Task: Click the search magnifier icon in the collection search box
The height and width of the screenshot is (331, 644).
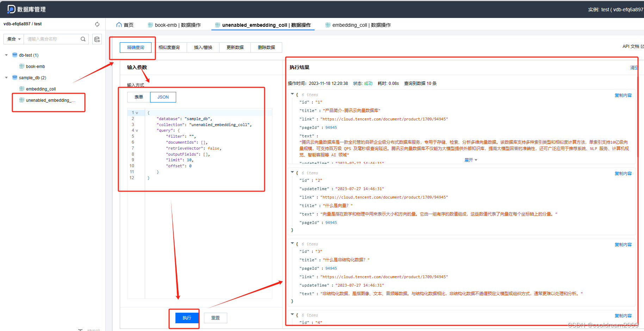Action: [x=83, y=39]
